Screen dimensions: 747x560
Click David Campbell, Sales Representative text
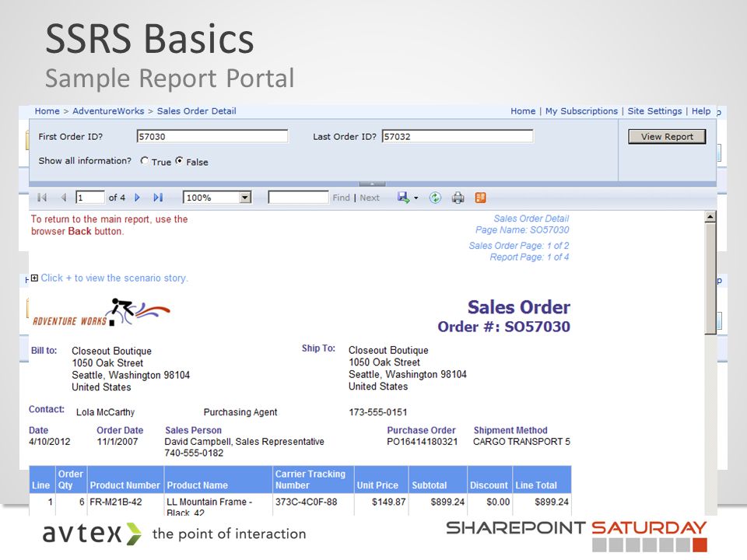click(x=244, y=442)
